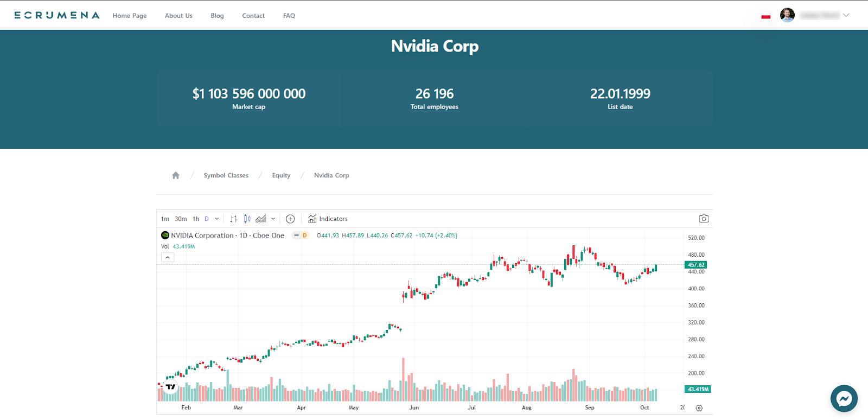This screenshot has width=868, height=420.
Task: Open chart settings gear icon
Action: 699,408
